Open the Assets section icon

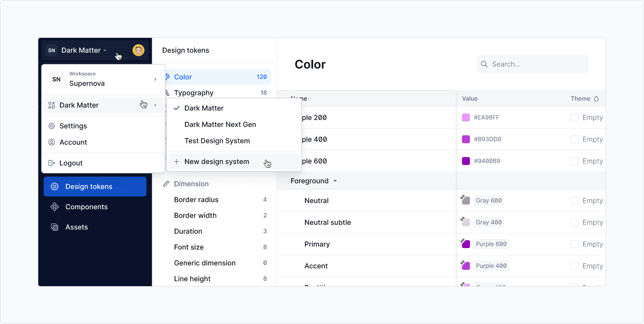55,227
